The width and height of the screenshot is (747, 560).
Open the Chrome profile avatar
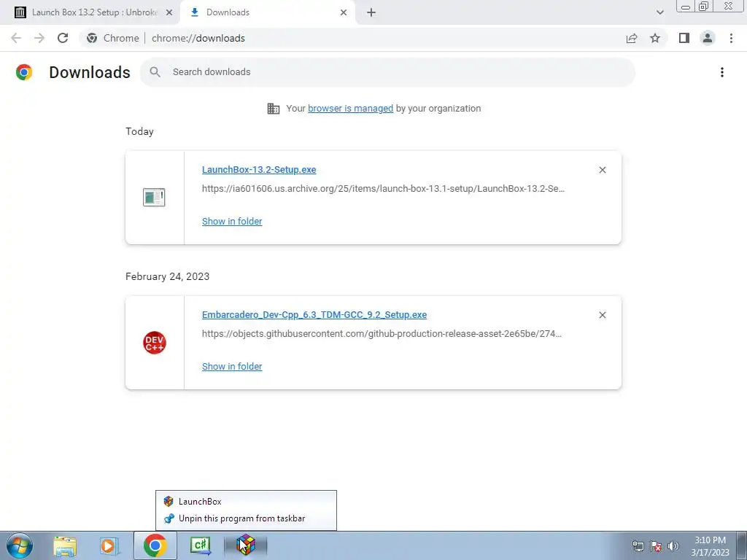click(x=708, y=38)
